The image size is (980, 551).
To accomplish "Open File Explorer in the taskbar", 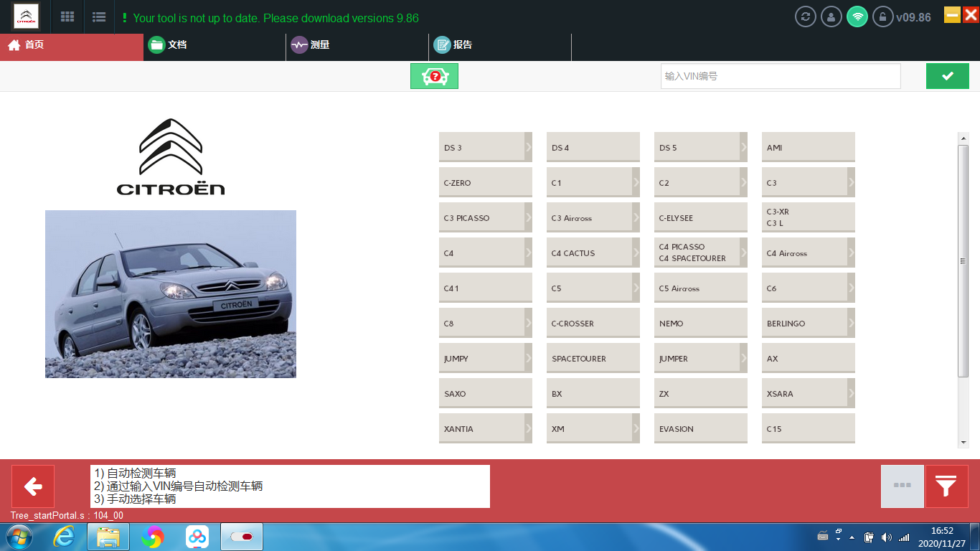I will [108, 537].
